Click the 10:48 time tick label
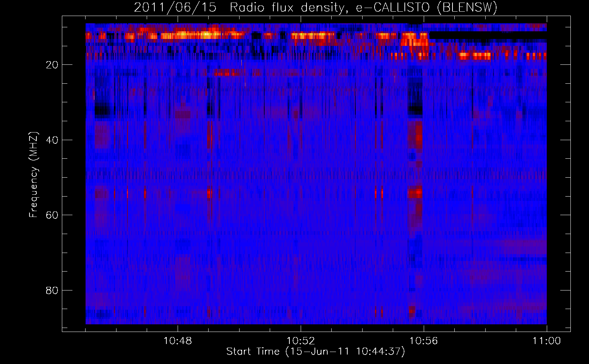Image resolution: width=589 pixels, height=364 pixels. [178, 341]
